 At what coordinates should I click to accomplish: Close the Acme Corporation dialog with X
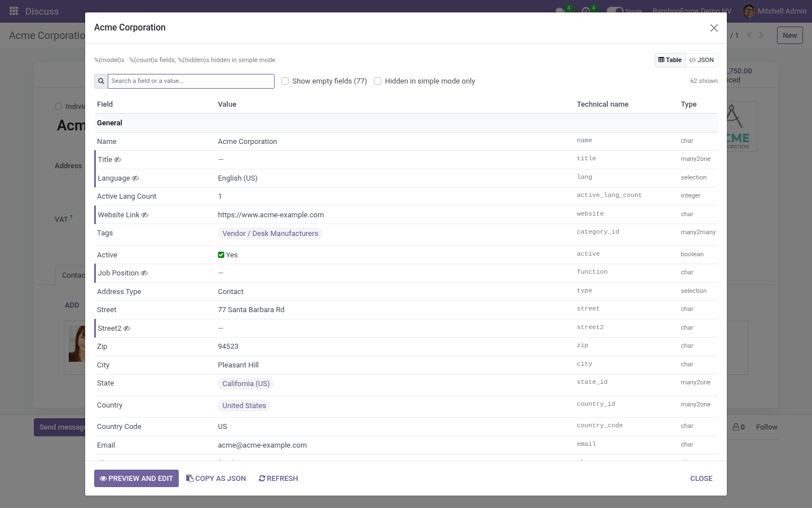[x=714, y=28]
